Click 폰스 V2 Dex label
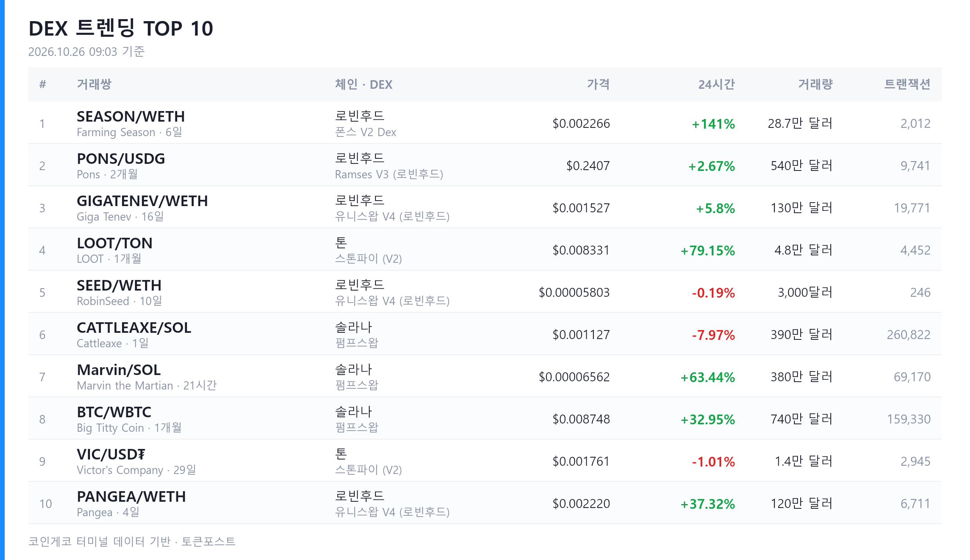970x560 pixels. (x=366, y=132)
